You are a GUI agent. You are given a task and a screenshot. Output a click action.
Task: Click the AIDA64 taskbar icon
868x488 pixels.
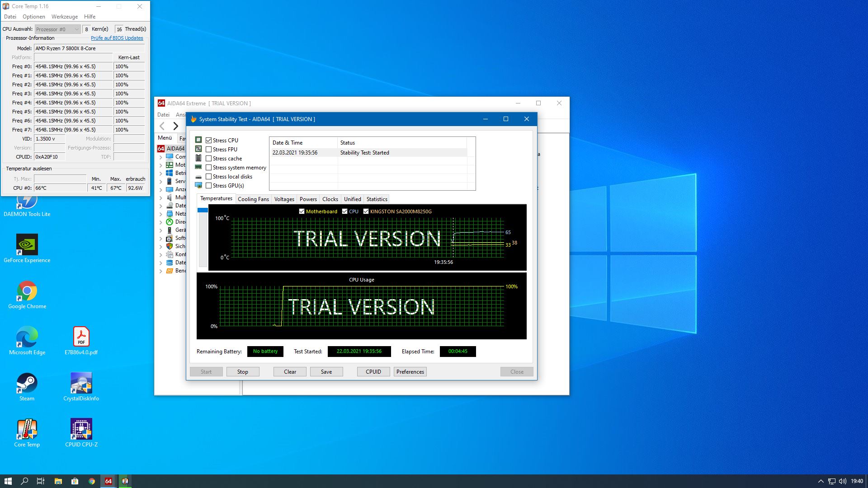point(108,481)
